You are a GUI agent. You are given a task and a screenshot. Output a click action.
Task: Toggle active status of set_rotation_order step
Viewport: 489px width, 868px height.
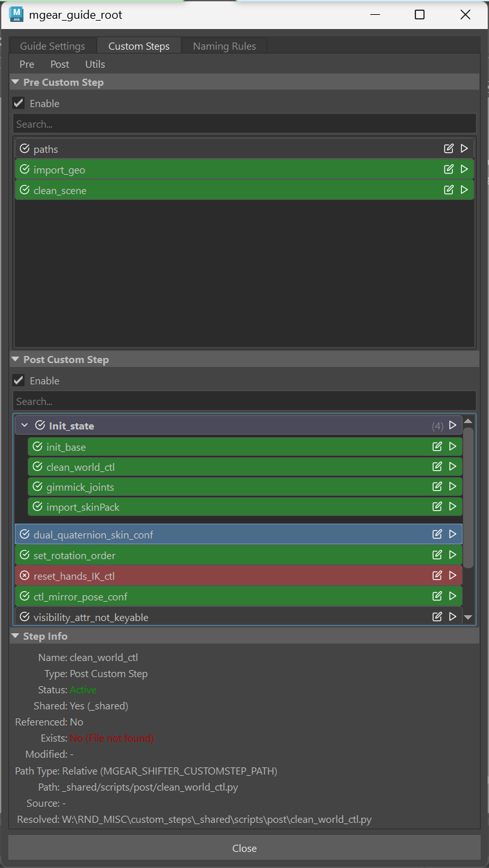25,555
